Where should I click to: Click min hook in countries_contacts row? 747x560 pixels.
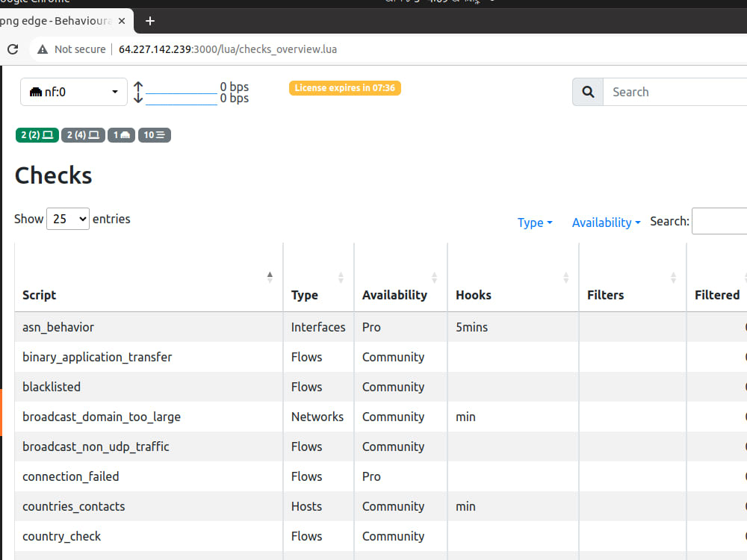click(x=465, y=506)
